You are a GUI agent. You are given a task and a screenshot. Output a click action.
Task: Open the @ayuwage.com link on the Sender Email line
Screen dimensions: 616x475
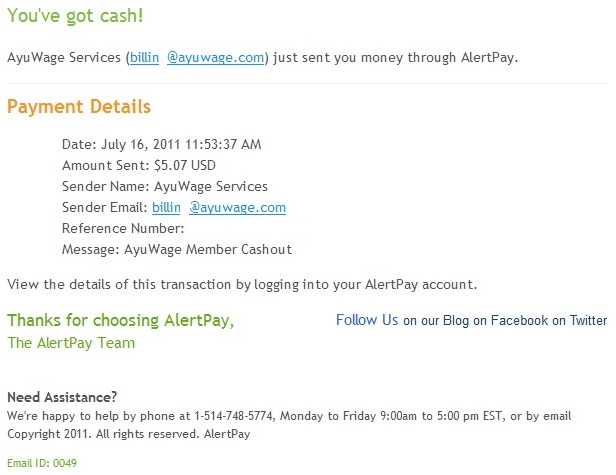tap(237, 207)
